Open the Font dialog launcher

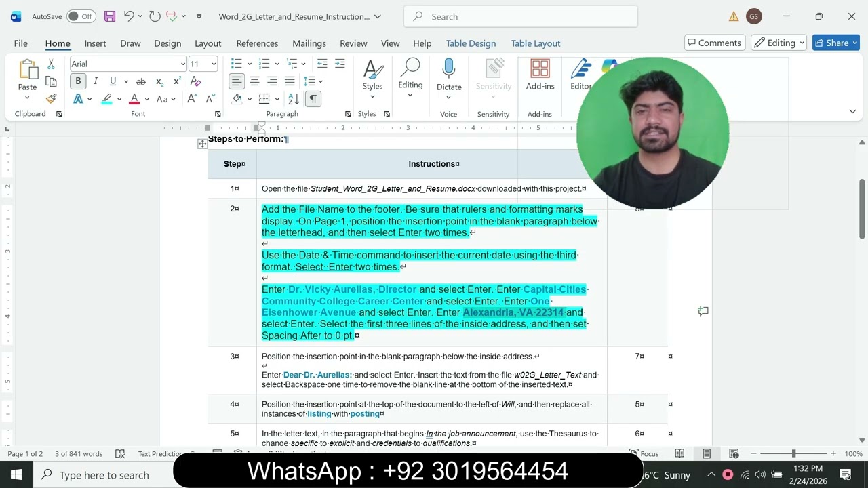point(218,114)
